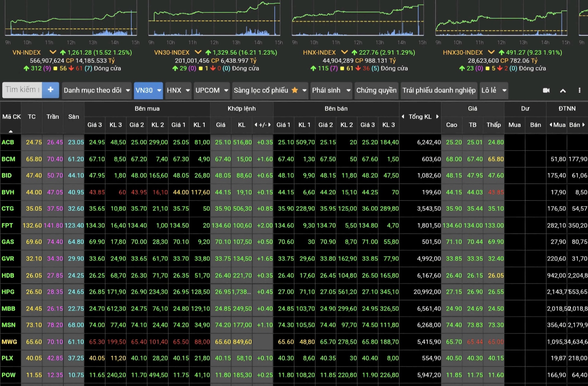Open the Chứng quyền tab

(x=376, y=90)
